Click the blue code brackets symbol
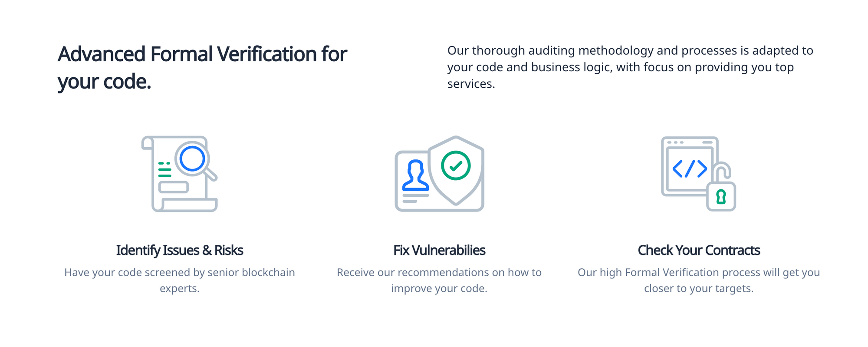 tap(690, 169)
